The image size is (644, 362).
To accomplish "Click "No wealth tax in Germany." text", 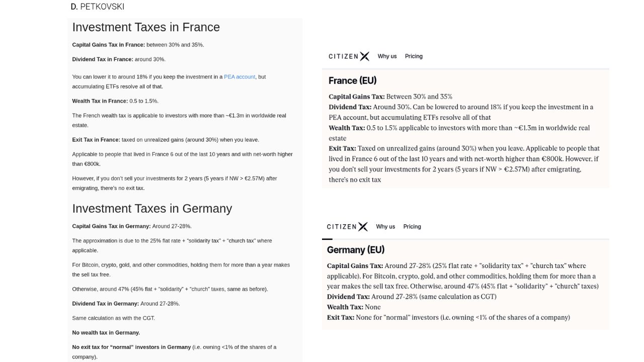I will click(x=106, y=333).
